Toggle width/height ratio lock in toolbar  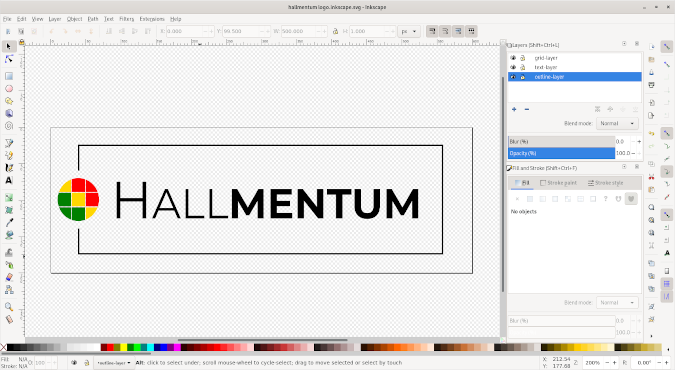coord(335,31)
